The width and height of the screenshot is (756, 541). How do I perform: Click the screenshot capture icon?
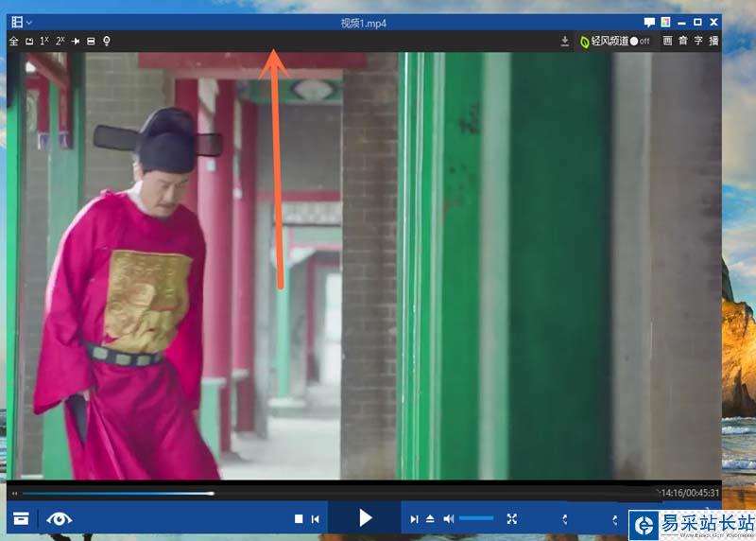click(x=29, y=42)
